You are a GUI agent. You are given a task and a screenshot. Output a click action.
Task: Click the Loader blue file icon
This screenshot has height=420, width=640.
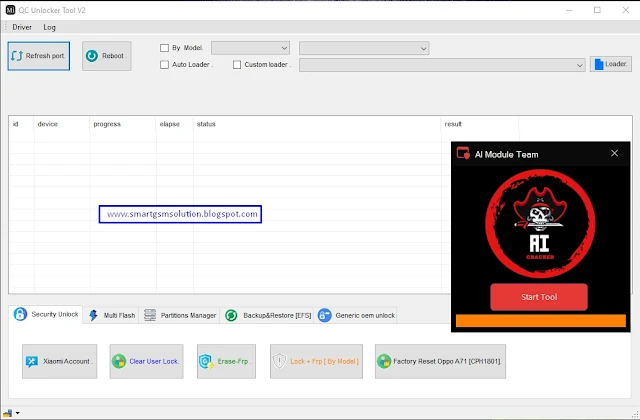[x=599, y=64]
